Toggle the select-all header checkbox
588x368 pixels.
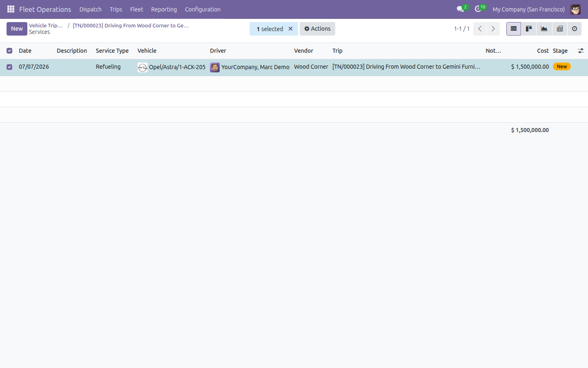9,51
